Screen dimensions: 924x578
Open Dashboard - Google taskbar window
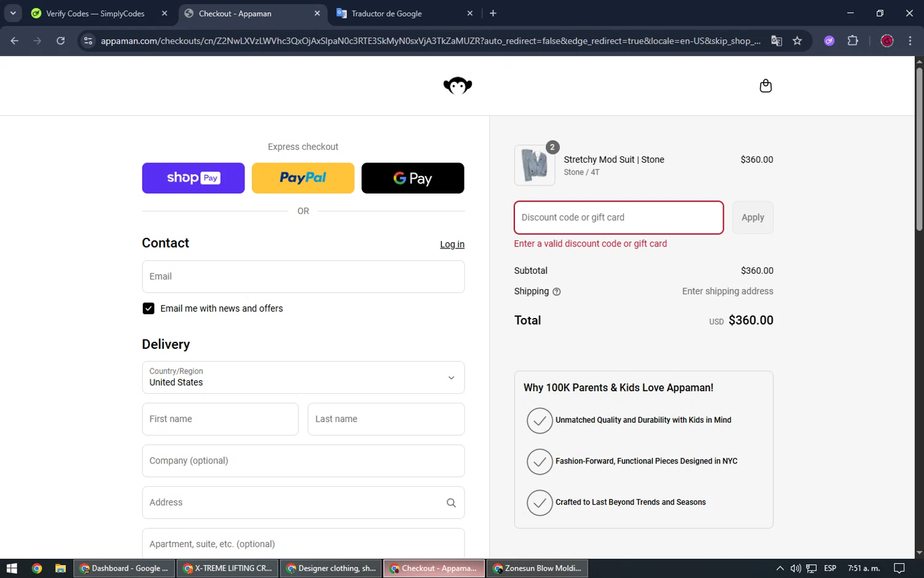[x=124, y=568]
